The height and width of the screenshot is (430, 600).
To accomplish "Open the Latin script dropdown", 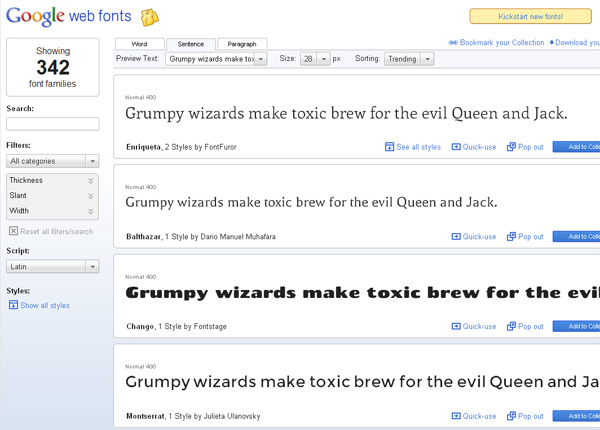I will click(53, 266).
